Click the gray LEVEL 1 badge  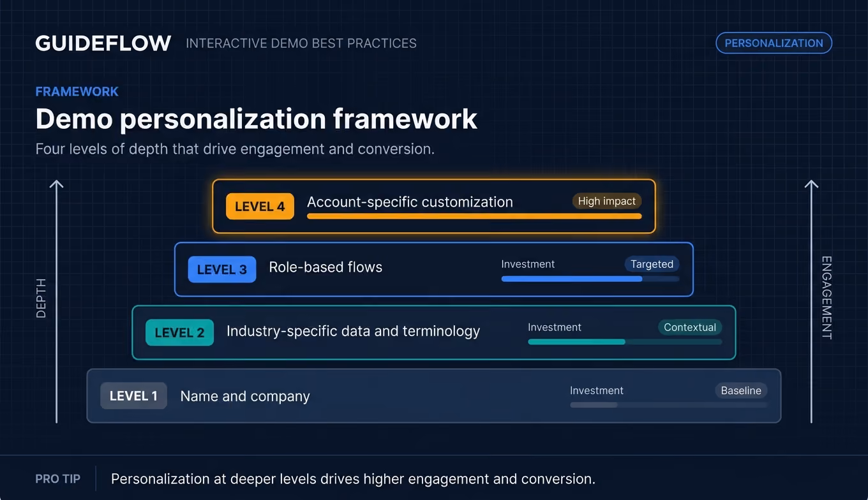pos(133,396)
